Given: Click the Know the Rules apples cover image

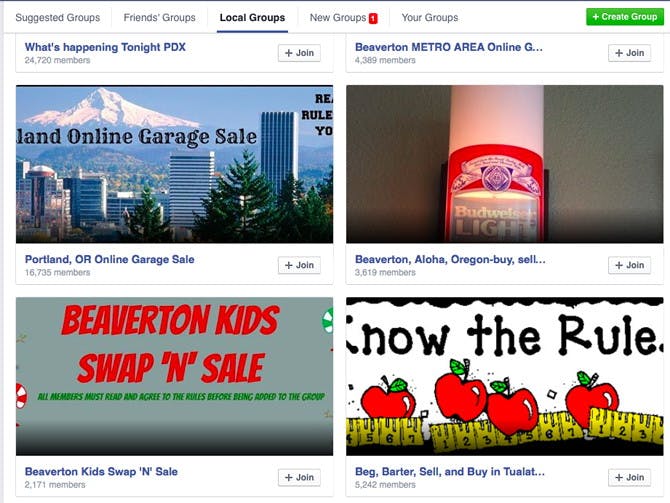Looking at the screenshot, I should [x=505, y=377].
